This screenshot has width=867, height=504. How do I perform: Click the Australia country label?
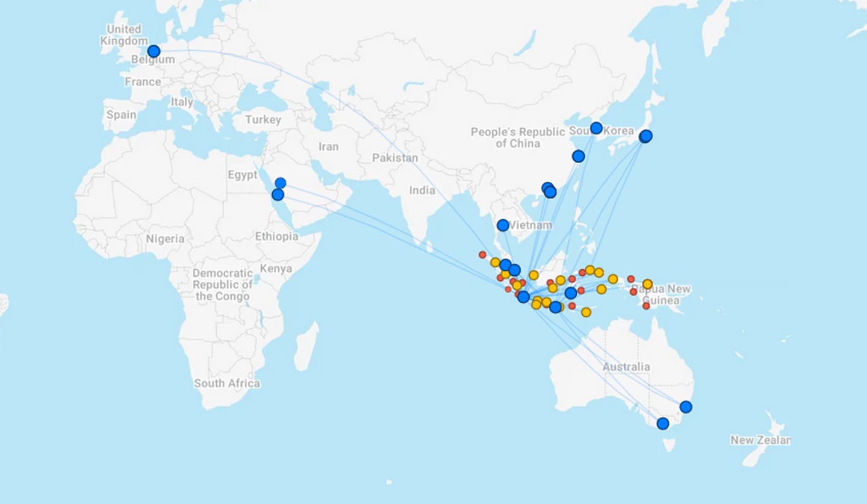click(626, 367)
